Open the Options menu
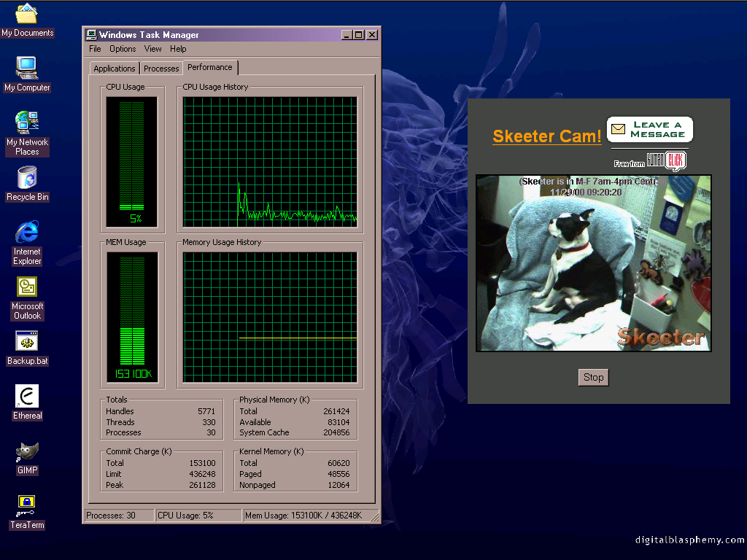 [x=123, y=49]
